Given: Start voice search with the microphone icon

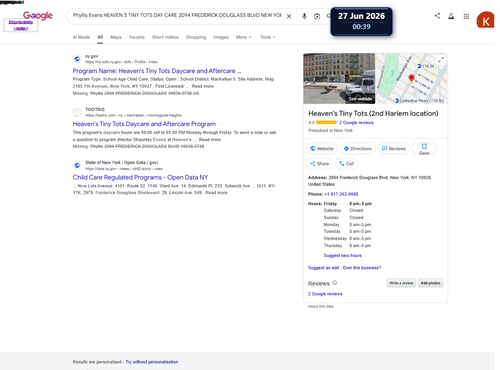Looking at the screenshot, I should 304,16.
